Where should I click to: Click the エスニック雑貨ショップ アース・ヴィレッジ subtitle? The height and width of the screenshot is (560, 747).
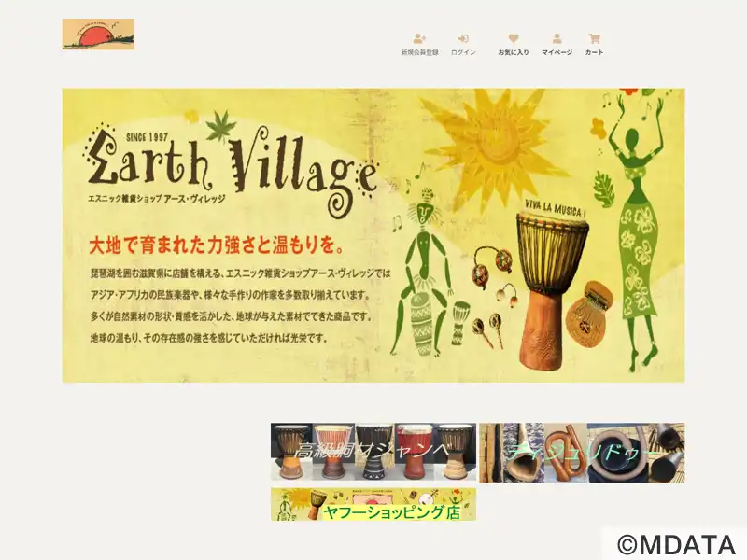(x=156, y=199)
